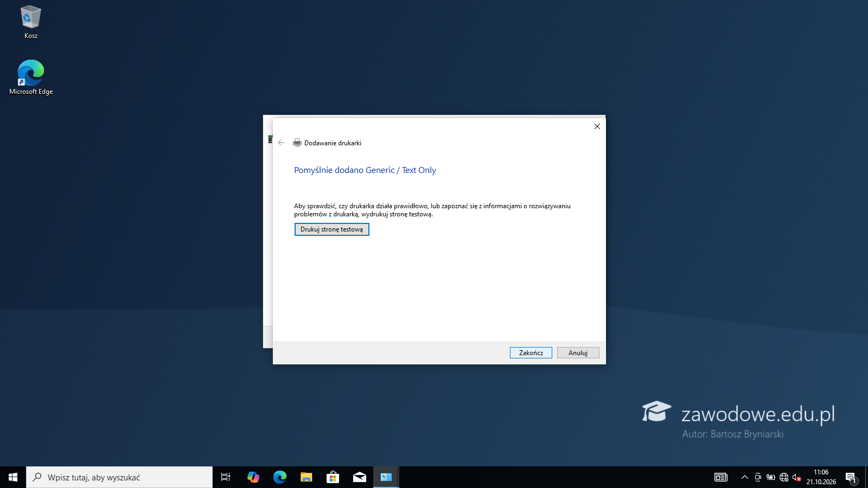Go back using the wizard's back arrow

click(x=281, y=143)
